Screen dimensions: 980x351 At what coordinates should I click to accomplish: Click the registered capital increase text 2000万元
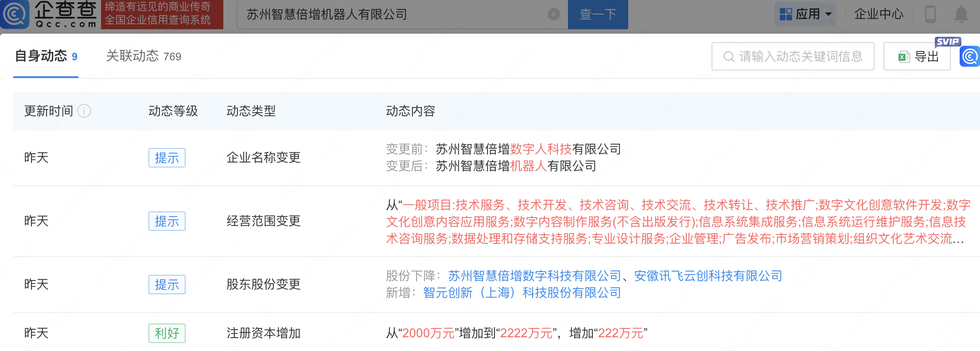tap(428, 333)
